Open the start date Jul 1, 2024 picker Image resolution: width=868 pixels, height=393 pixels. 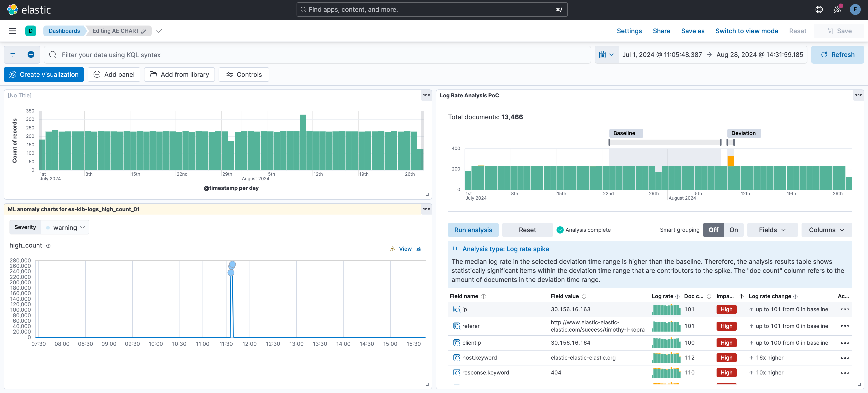[x=662, y=55]
